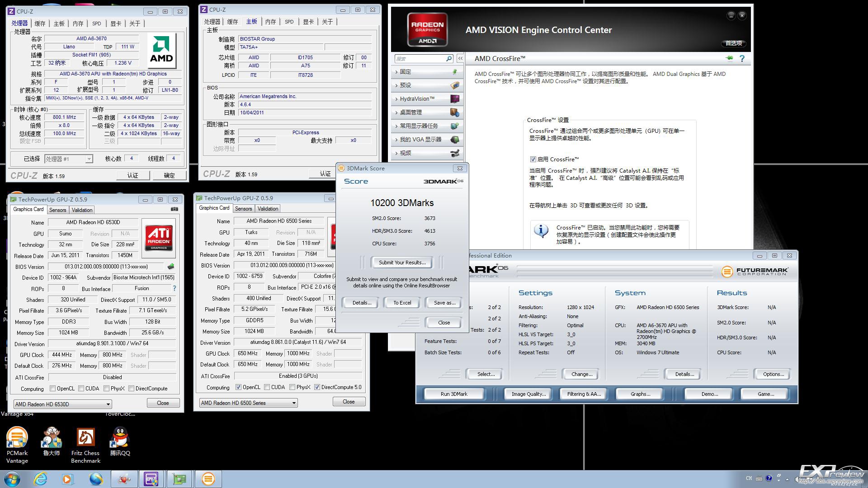
Task: Export 3DMark score with To Excel
Action: pos(402,303)
